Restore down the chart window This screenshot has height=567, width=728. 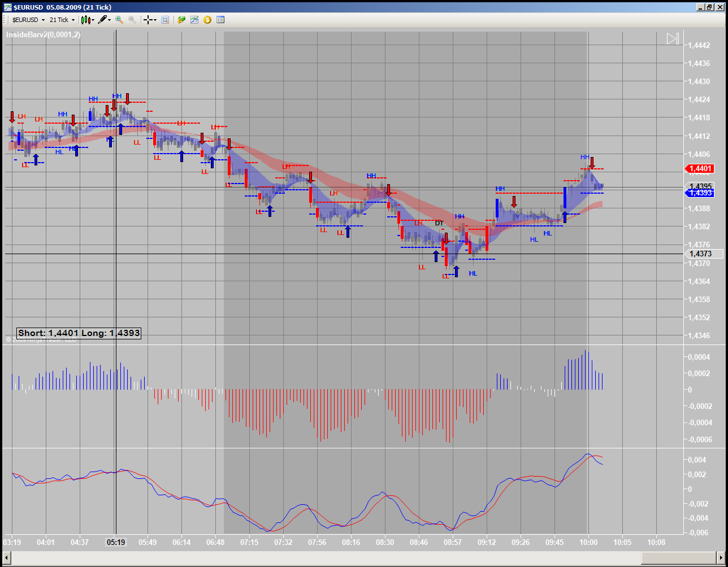(x=710, y=7)
